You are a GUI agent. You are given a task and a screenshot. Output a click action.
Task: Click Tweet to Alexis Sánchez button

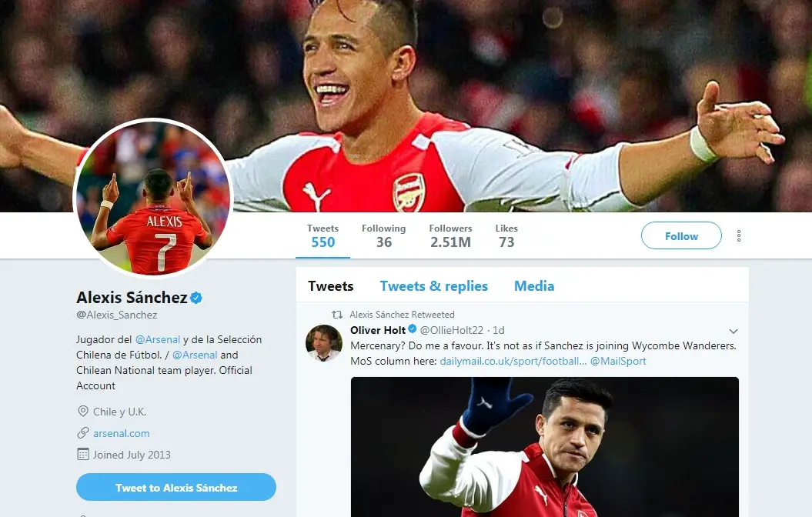tap(176, 488)
